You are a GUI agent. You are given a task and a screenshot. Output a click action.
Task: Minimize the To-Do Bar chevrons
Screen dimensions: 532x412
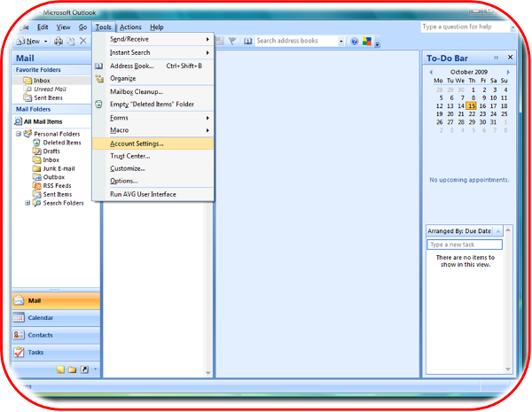[496, 58]
